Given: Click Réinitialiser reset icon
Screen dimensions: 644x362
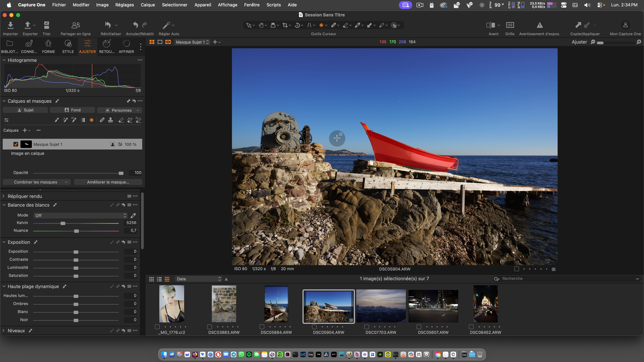Looking at the screenshot, I should (108, 25).
